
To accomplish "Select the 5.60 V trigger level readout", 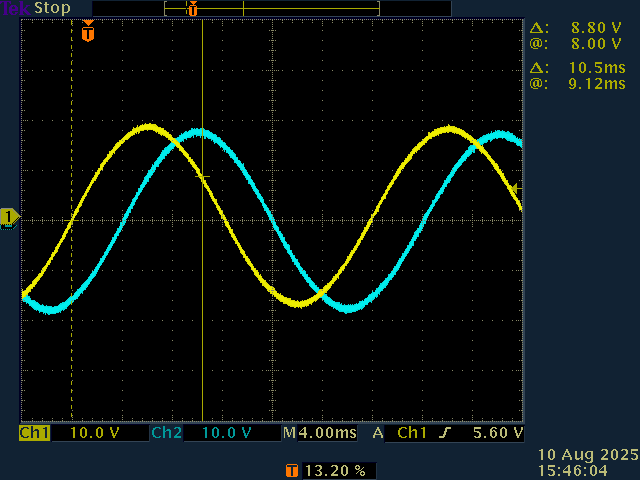I will pyautogui.click(x=497, y=433).
